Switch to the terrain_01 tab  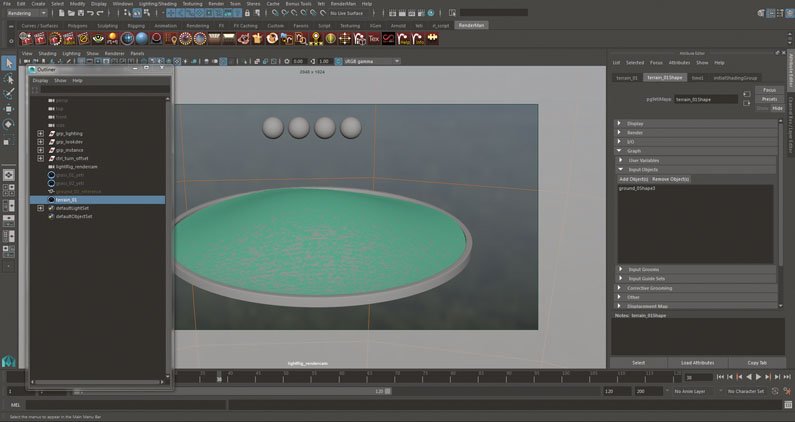pyautogui.click(x=627, y=78)
